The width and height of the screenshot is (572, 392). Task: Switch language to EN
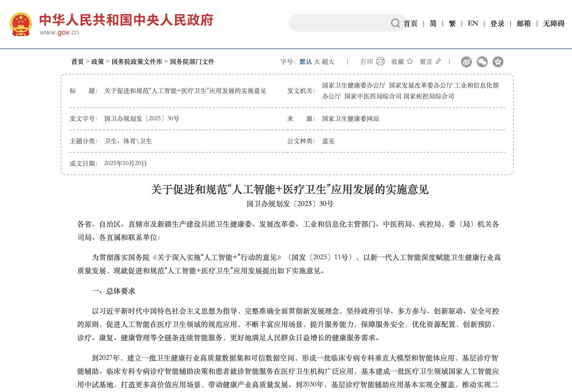(473, 23)
